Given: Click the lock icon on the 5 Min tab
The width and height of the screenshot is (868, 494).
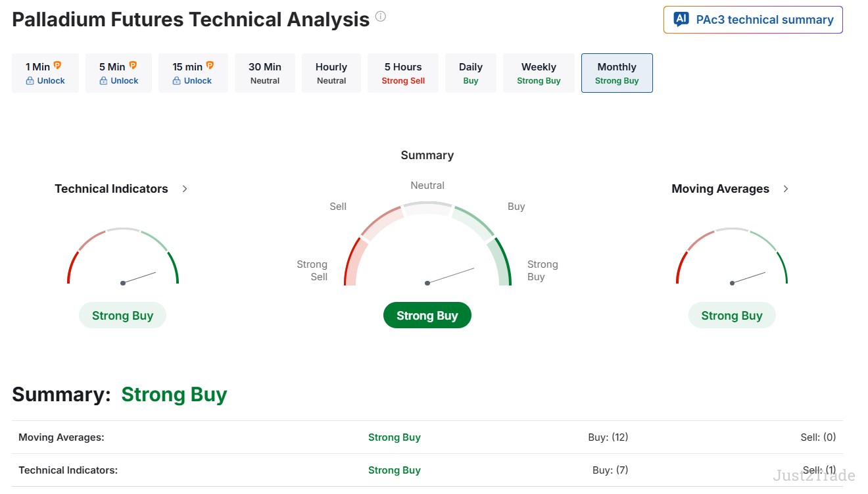Looking at the screenshot, I should [103, 80].
